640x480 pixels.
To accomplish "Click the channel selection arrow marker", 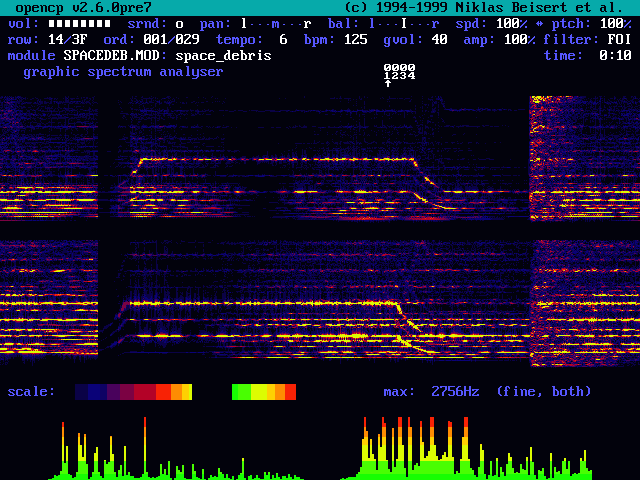I will click(x=388, y=83).
